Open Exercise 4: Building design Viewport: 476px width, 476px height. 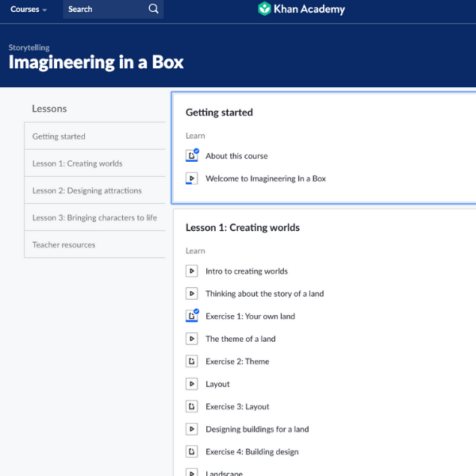252,451
